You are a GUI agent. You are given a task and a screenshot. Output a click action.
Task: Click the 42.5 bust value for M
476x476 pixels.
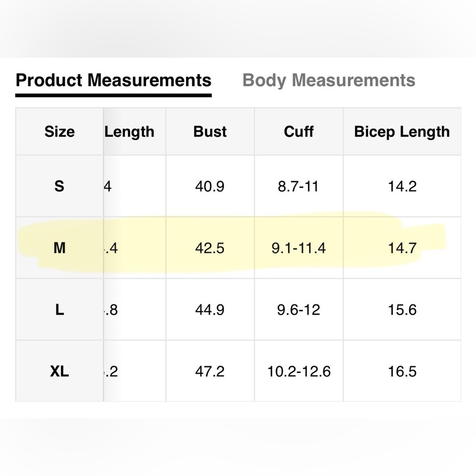[x=210, y=248]
